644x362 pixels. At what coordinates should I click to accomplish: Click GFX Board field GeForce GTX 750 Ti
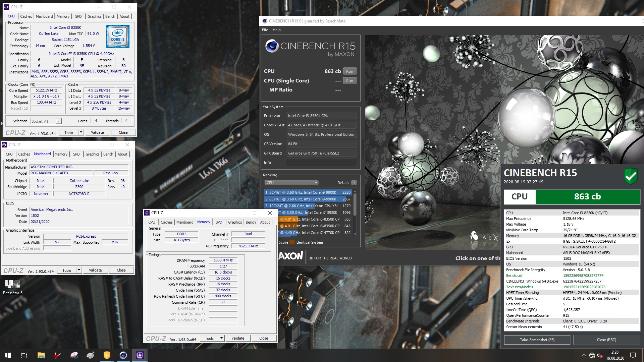(x=321, y=153)
